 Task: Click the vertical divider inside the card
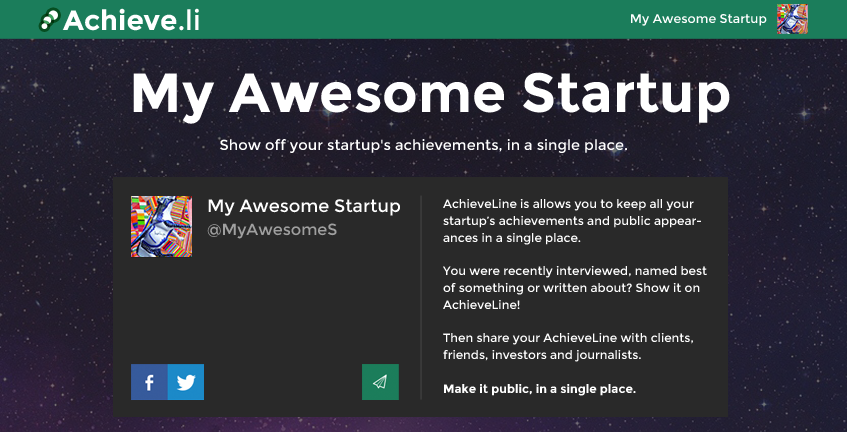[x=421, y=300]
